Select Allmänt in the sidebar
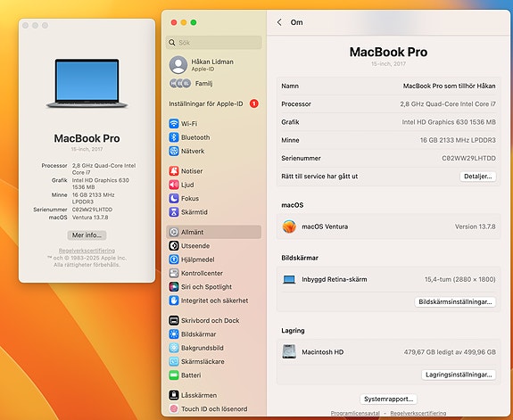Image resolution: width=513 pixels, height=420 pixels. tap(213, 232)
